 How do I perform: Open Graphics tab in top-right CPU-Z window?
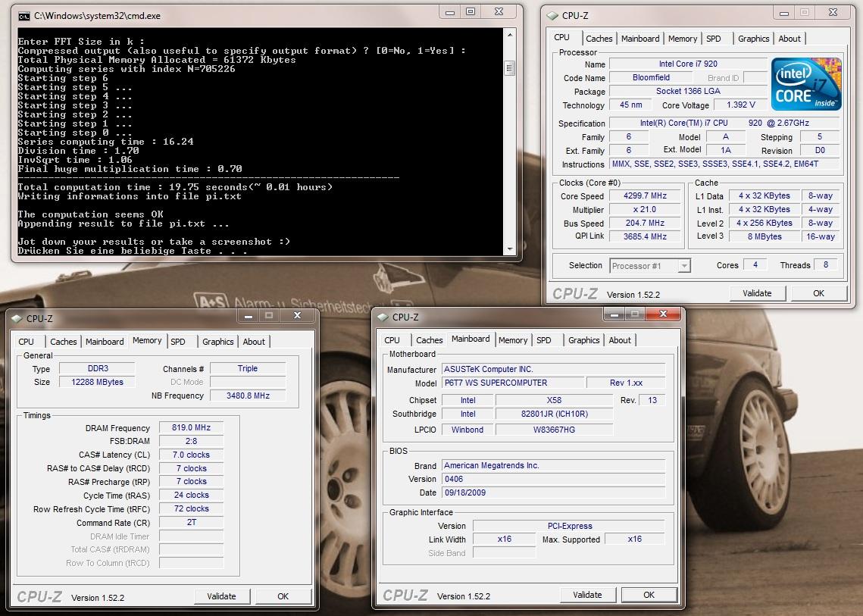(753, 39)
